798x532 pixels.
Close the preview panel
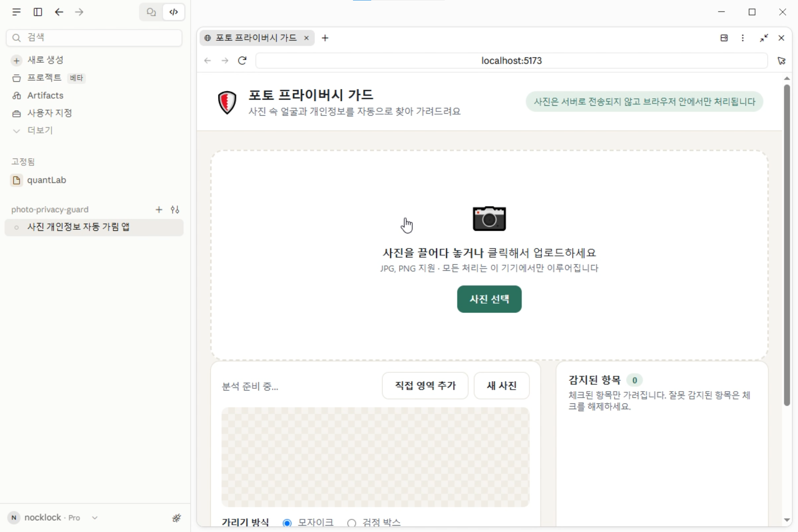pyautogui.click(x=781, y=38)
